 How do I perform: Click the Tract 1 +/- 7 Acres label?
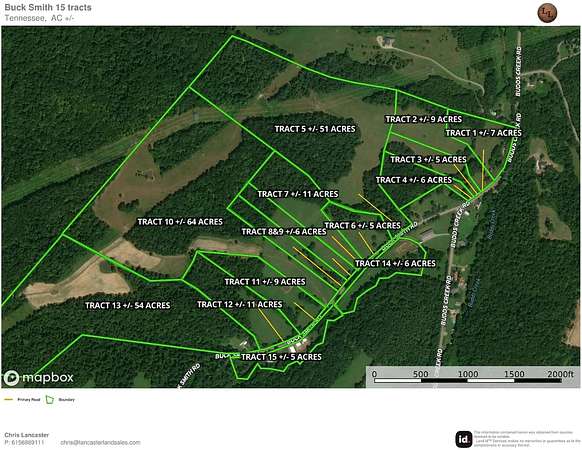484,133
